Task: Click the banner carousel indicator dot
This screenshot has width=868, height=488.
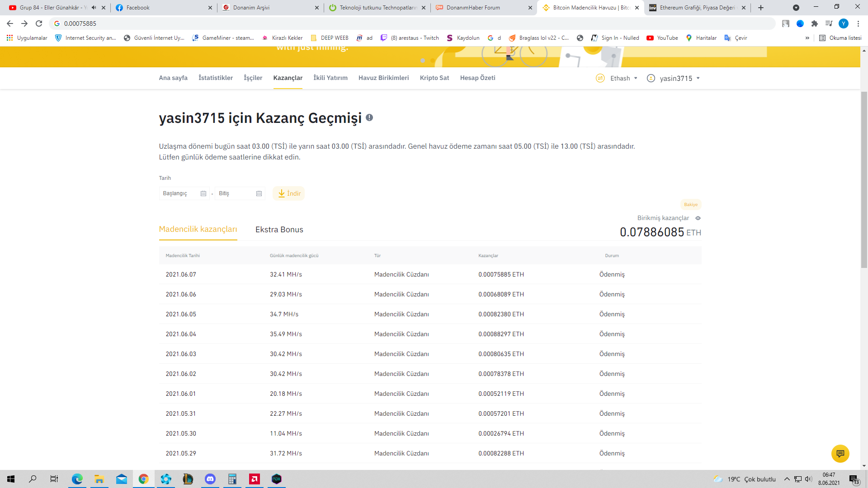Action: point(423,60)
